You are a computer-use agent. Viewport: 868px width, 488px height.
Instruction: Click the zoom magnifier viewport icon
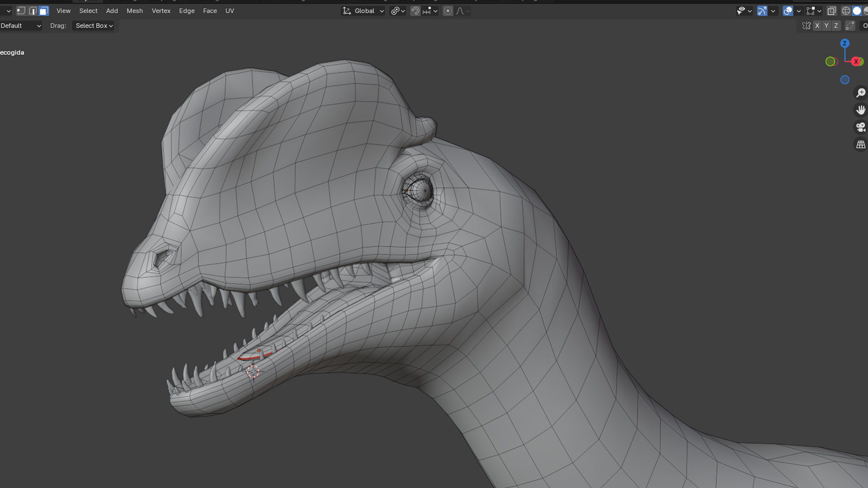(x=860, y=93)
